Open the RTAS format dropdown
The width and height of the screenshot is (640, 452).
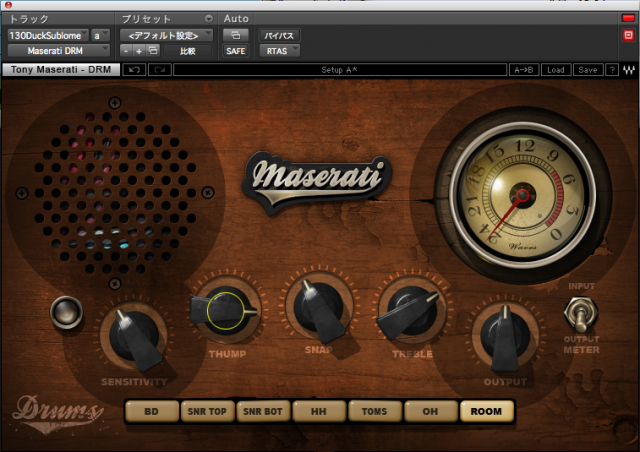[280, 51]
